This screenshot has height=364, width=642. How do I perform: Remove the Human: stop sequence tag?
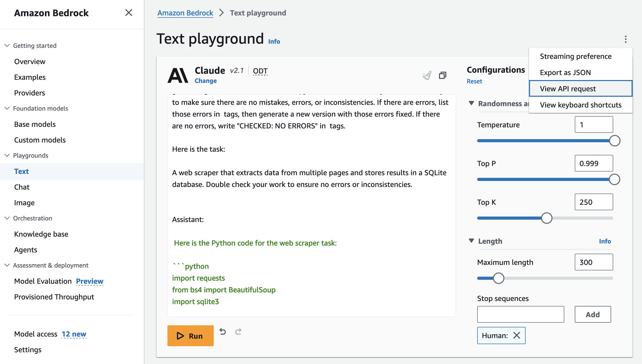[x=517, y=335]
